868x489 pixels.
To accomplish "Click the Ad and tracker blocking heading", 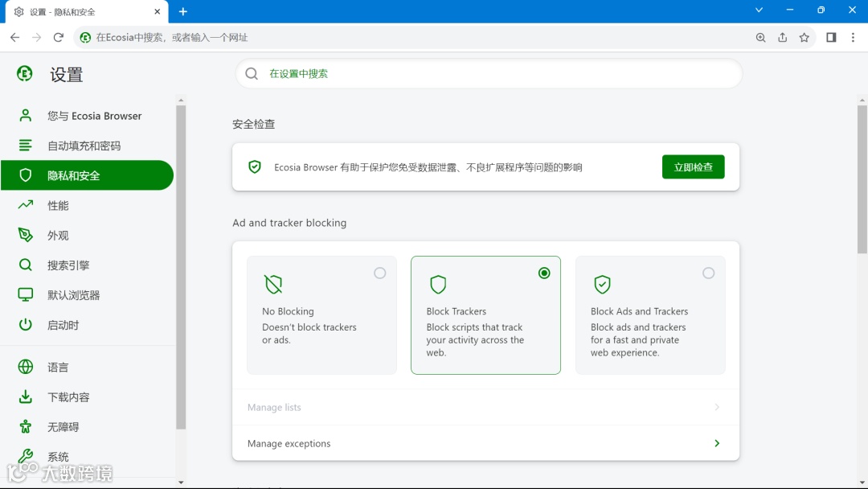I will tap(289, 223).
